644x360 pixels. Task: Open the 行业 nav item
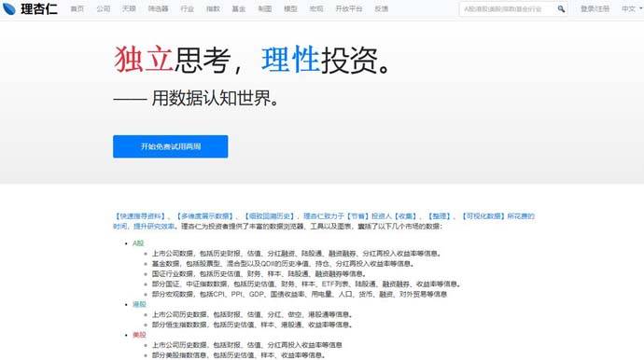[188, 8]
